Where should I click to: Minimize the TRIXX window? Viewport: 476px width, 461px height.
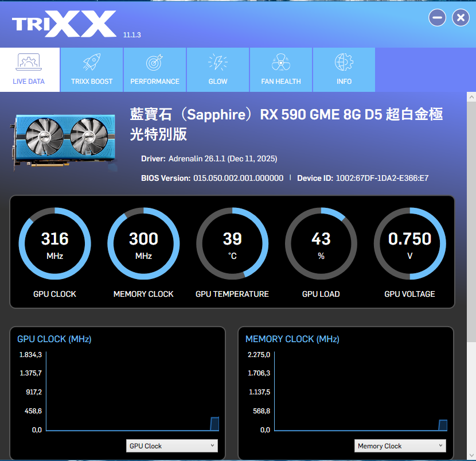(x=437, y=18)
